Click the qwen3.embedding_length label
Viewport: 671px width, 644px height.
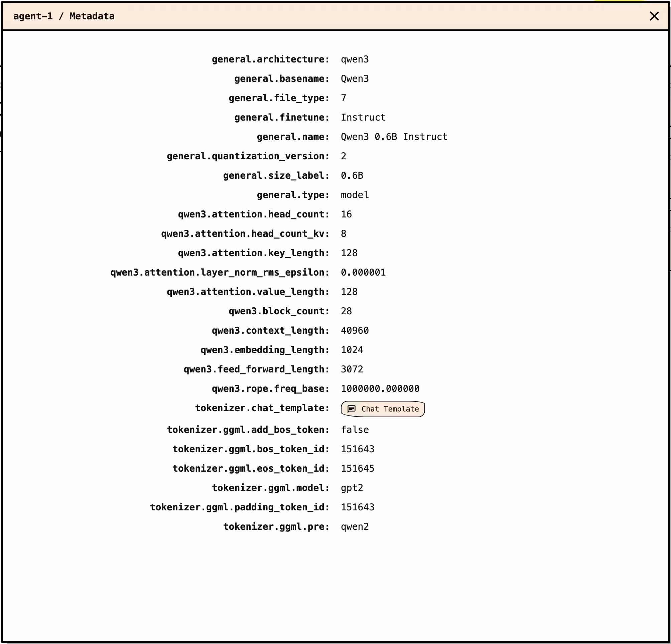tap(265, 350)
